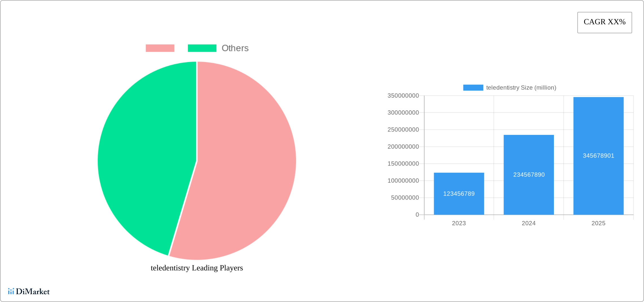Screen dimensions: 644x302
Task: Toggle the teledentistry Size legend swatch
Action: pos(473,88)
